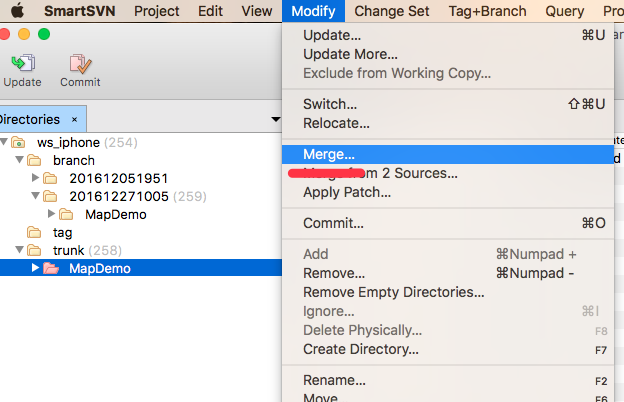This screenshot has height=402, width=624.
Task: Open the Change Set menu
Action: (x=392, y=11)
